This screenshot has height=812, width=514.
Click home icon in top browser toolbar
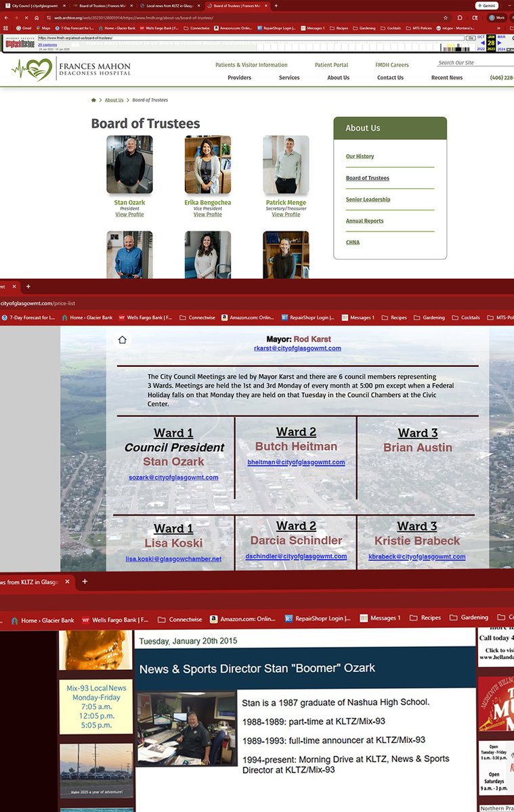[37, 17]
